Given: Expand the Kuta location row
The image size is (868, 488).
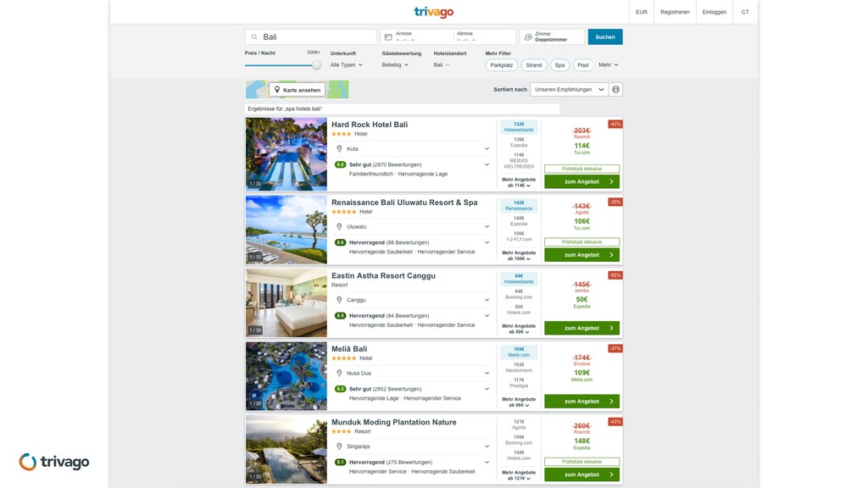Looking at the screenshot, I should [x=413, y=149].
